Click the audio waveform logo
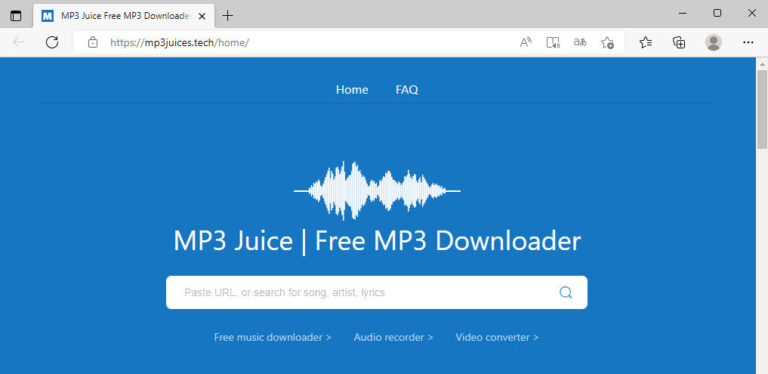 [377, 191]
